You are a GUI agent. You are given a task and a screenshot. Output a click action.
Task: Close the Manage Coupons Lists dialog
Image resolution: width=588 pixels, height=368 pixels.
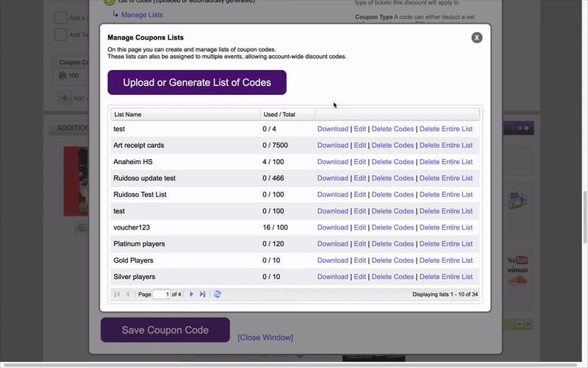tap(476, 38)
